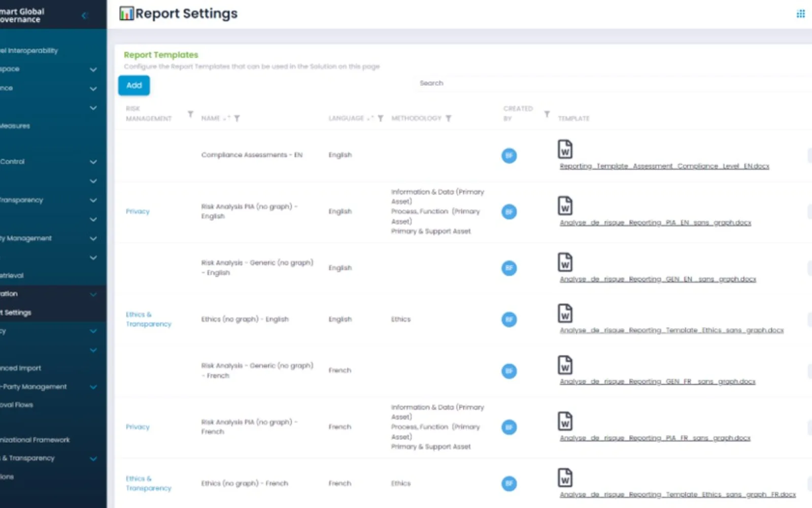
Task: Expand the Party Management sidebar chevron
Action: (x=93, y=387)
